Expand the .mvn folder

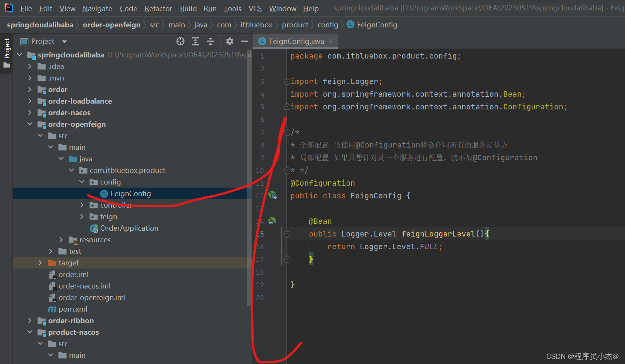coord(30,78)
